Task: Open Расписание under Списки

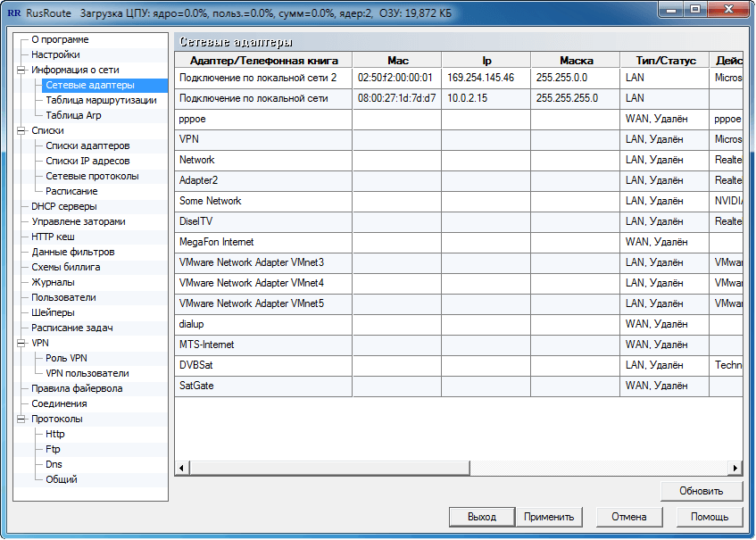Action: click(x=71, y=191)
